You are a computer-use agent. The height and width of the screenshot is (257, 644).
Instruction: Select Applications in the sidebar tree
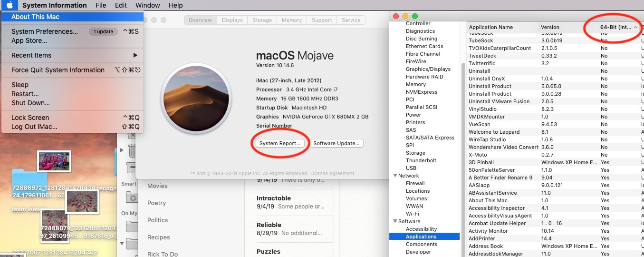click(x=424, y=237)
